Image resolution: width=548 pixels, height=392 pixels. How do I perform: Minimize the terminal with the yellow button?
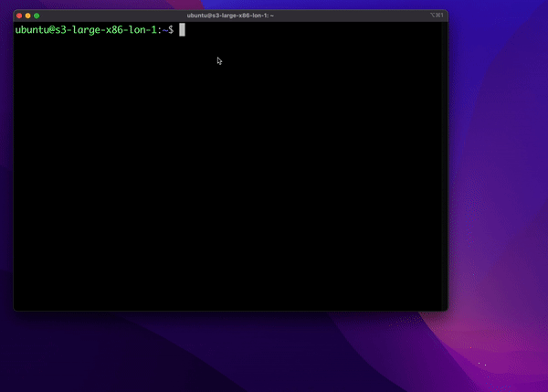(x=28, y=16)
